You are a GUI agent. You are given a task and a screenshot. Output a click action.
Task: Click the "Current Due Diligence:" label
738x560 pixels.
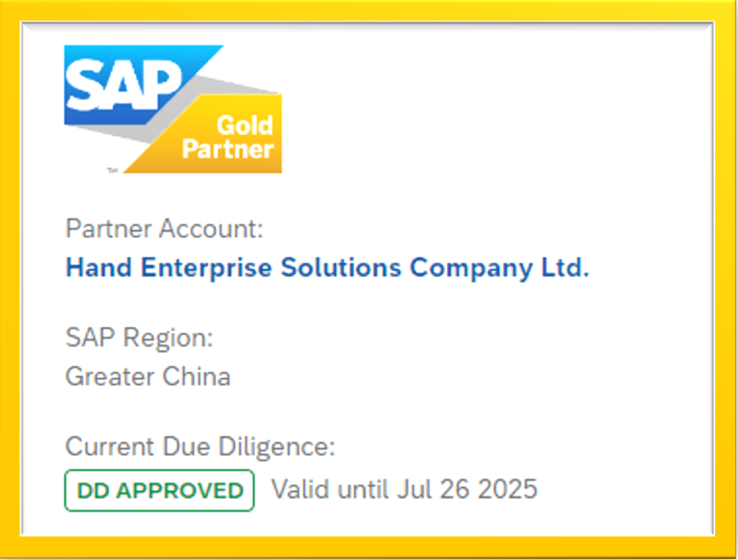[200, 447]
